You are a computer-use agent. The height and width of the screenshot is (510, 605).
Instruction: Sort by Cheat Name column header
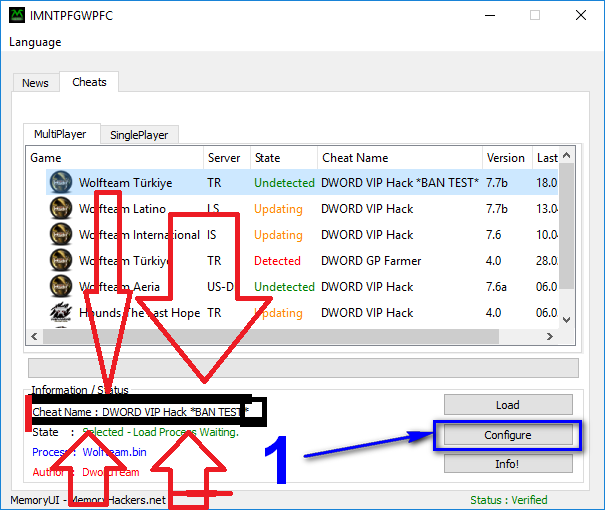coord(400,158)
